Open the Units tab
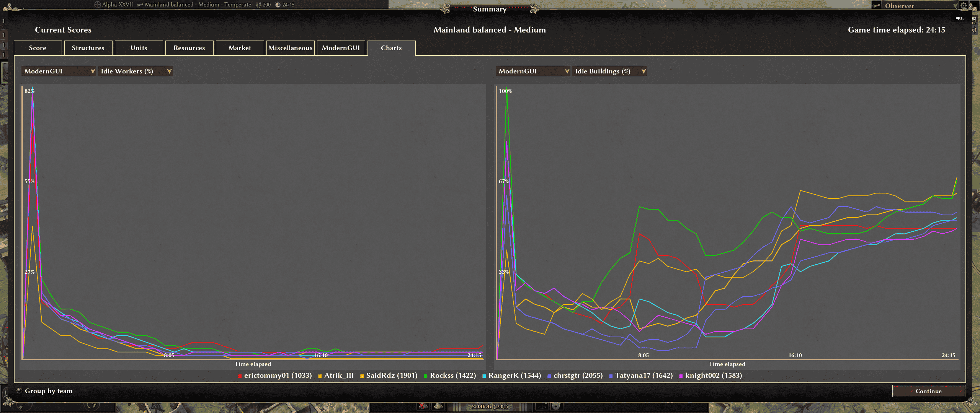This screenshot has width=980, height=413. pos(139,48)
